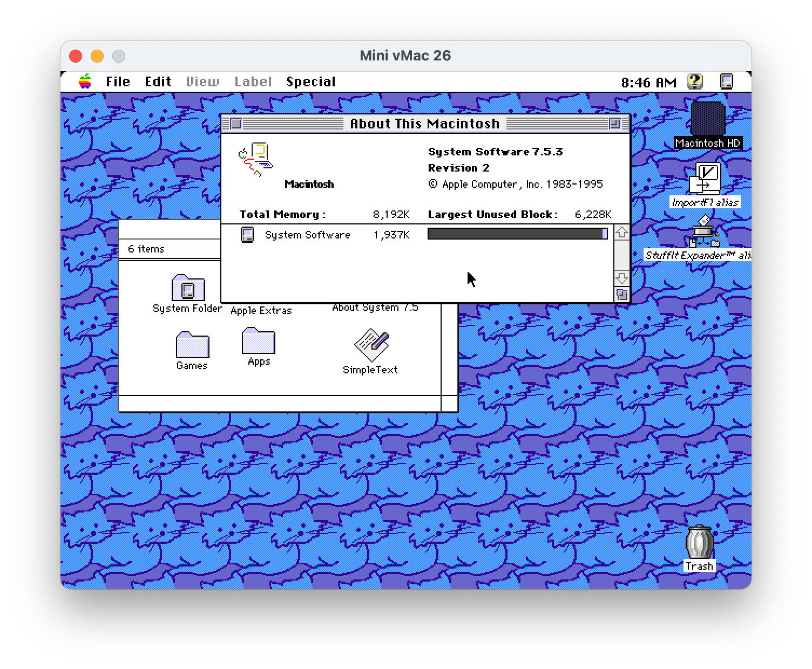Viewport: 812px width, 669px height.
Task: Click the System Software row icon
Action: pyautogui.click(x=247, y=235)
